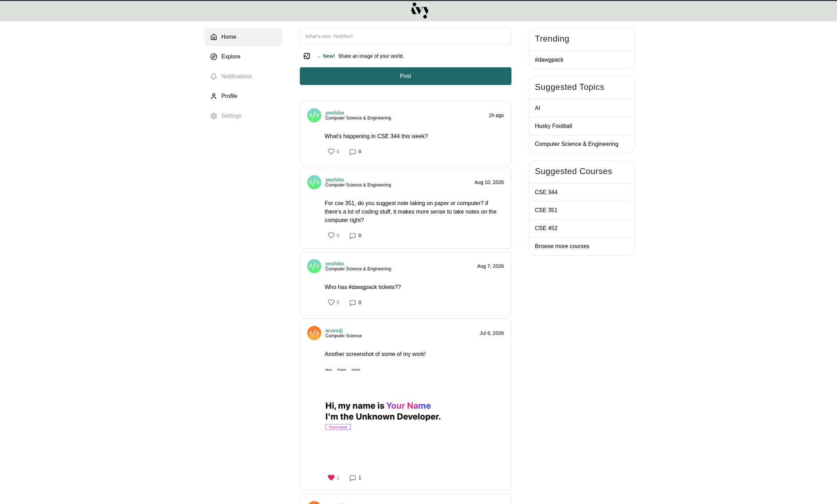Open the CSE 344 suggested course
The image size is (837, 504).
582,192
